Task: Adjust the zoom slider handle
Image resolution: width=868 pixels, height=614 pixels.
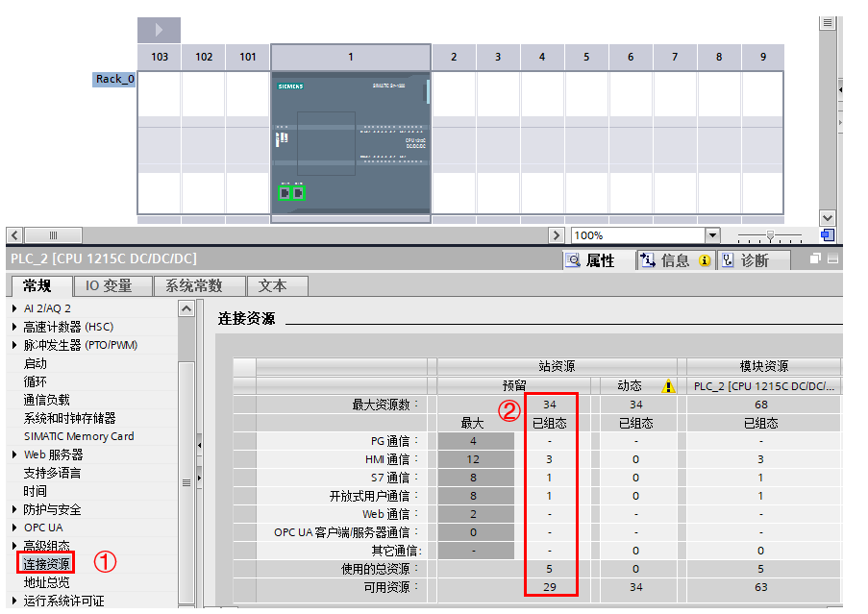Action: [770, 236]
